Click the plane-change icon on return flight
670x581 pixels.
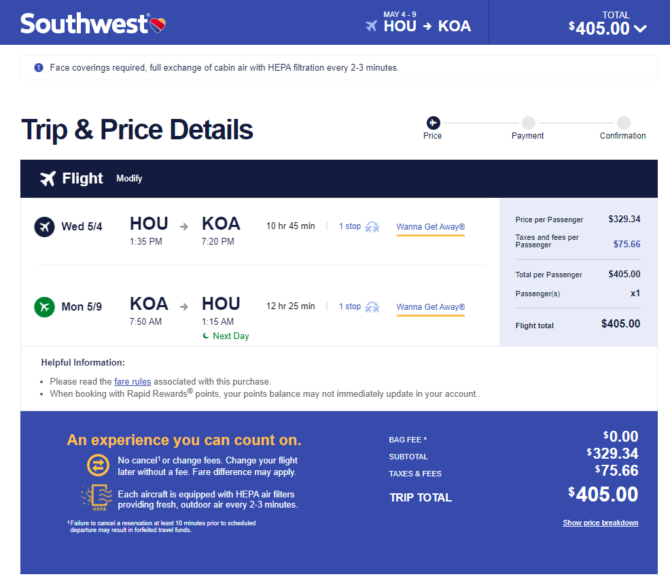click(x=372, y=307)
